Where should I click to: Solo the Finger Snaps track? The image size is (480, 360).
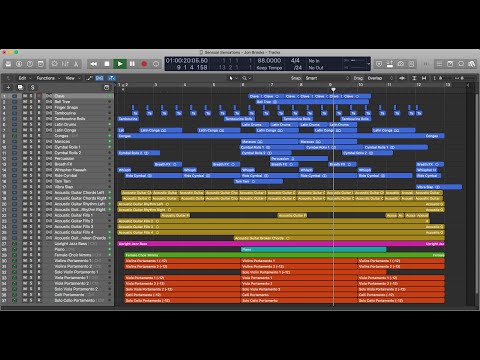point(31,107)
